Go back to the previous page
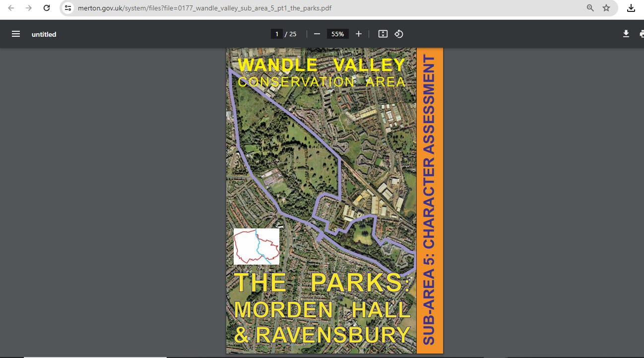 (x=11, y=8)
